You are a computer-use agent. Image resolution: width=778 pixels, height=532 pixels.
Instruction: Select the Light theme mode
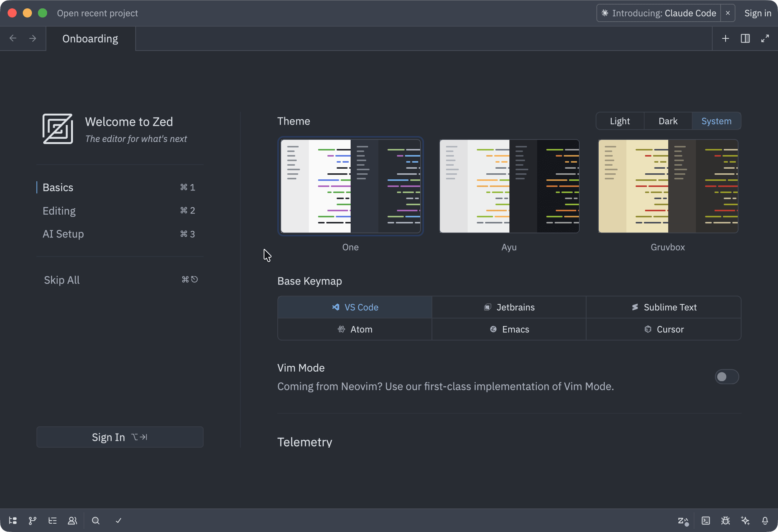(x=620, y=121)
